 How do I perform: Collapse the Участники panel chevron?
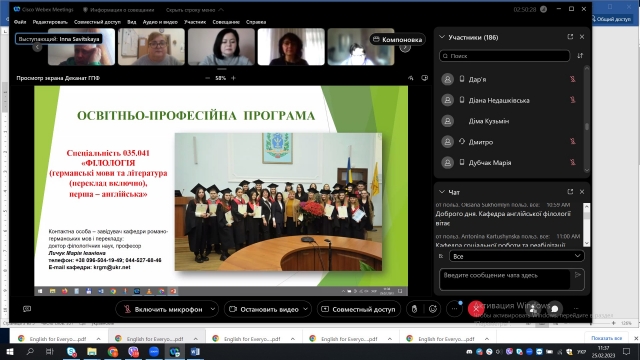tap(442, 37)
